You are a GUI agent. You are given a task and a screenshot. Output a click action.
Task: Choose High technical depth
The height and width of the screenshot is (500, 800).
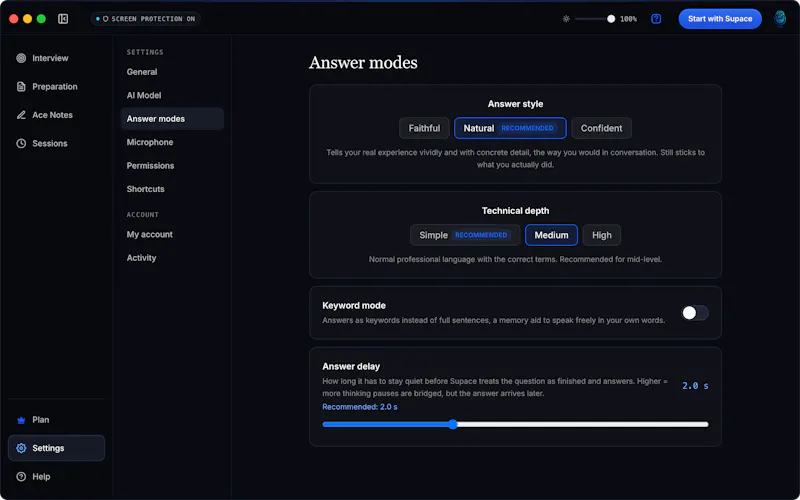(x=602, y=235)
